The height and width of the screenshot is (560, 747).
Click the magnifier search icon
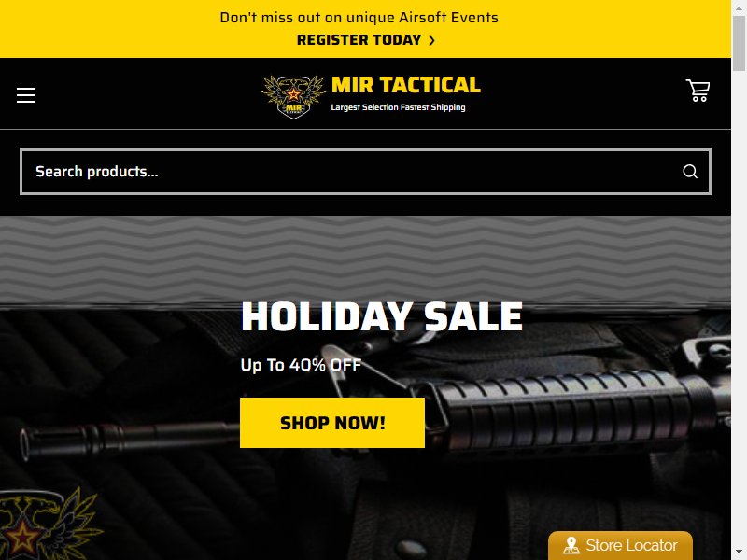tap(690, 172)
